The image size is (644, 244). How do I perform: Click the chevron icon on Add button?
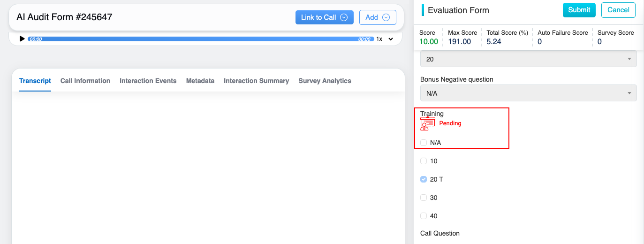[x=386, y=17]
